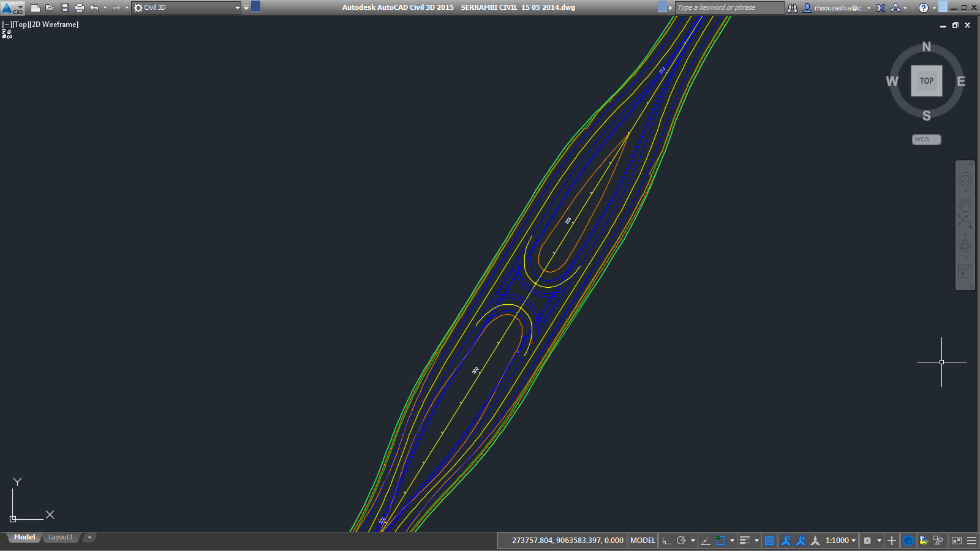Click the Plot printer icon
The width and height of the screenshot is (980, 551).
[80, 8]
